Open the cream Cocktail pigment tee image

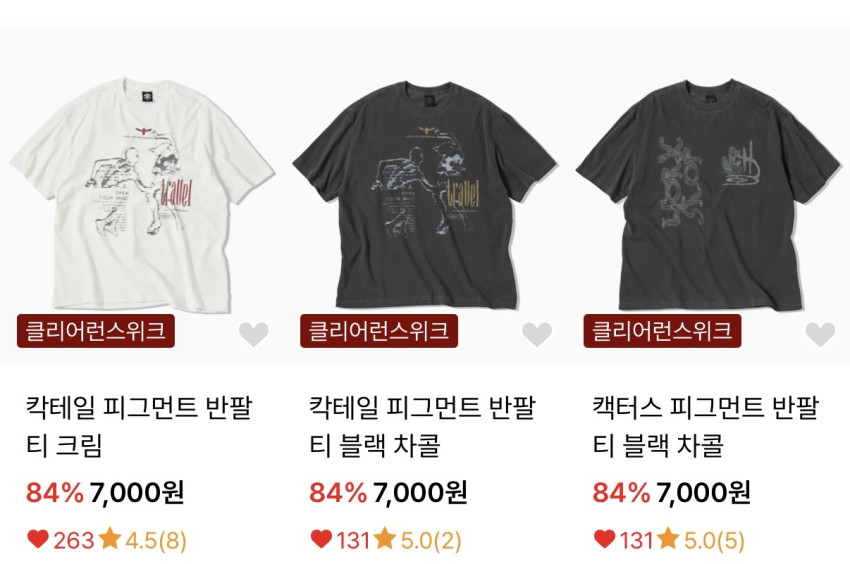[141, 195]
